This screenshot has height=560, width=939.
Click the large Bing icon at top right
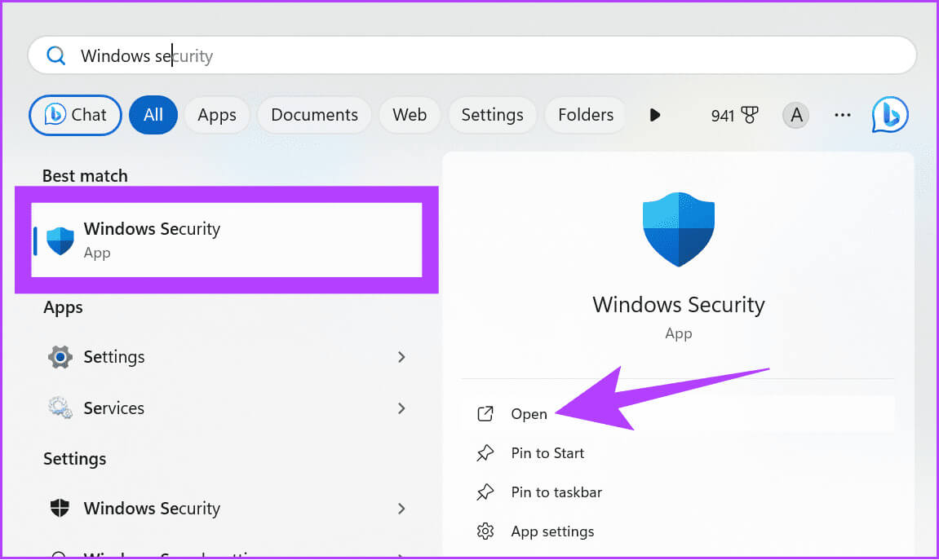890,114
